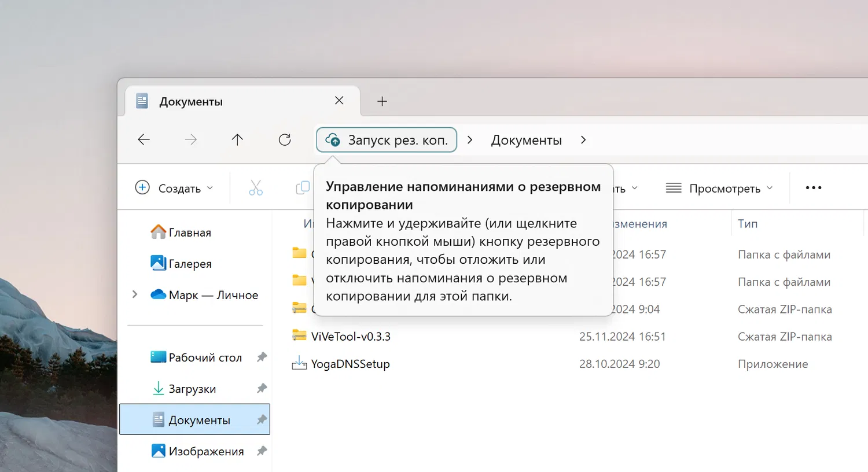Toggle the pin next to Изображения
The image size is (868, 472).
[x=262, y=451]
